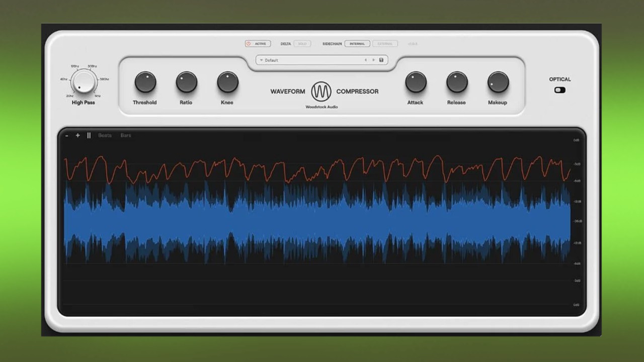Toggle the OPTICAL compression switch
This screenshot has height=362, width=644.
559,90
